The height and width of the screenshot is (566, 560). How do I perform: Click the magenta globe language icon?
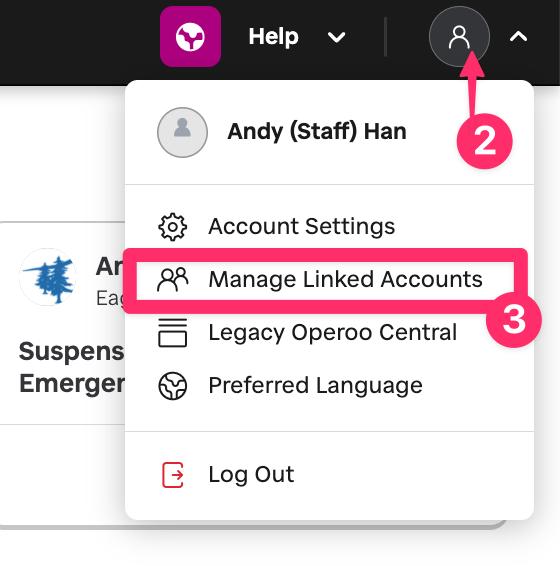point(190,36)
